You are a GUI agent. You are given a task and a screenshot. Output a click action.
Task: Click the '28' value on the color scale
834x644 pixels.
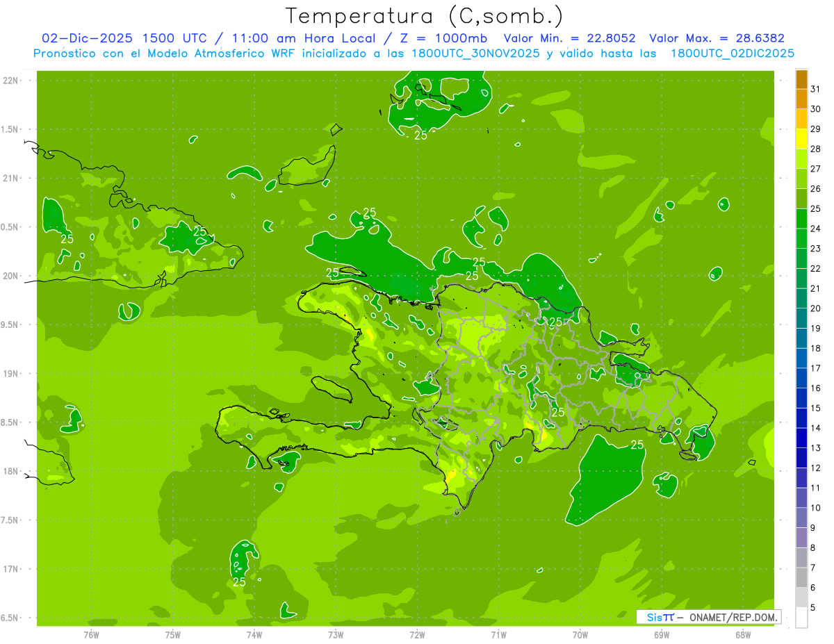(x=816, y=149)
